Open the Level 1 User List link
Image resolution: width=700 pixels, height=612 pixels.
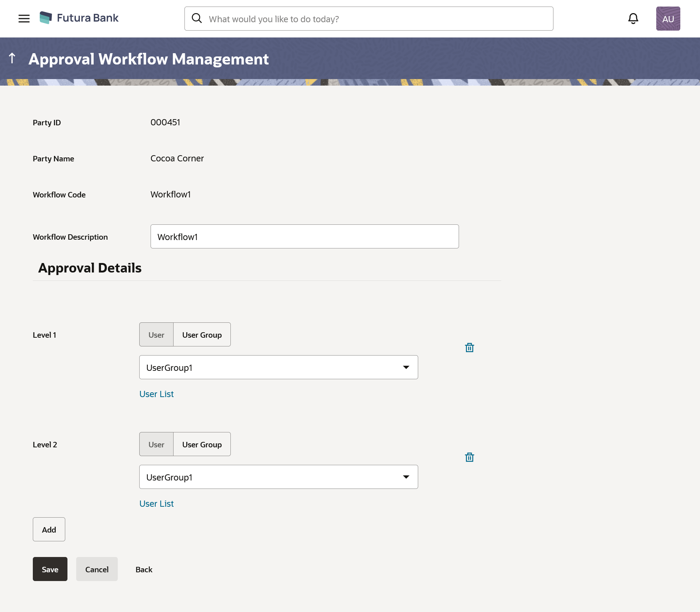pyautogui.click(x=156, y=394)
